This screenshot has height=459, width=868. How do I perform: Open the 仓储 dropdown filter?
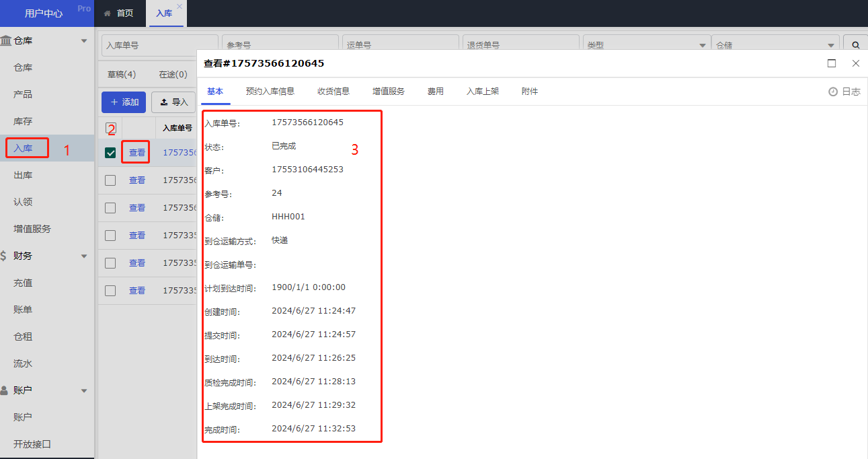tap(775, 45)
